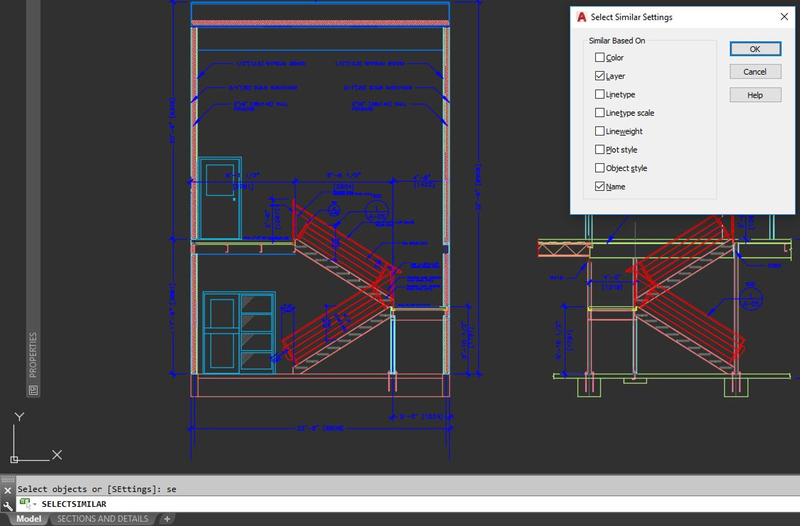
Task: Uncheck the Name checkbox
Action: click(599, 187)
